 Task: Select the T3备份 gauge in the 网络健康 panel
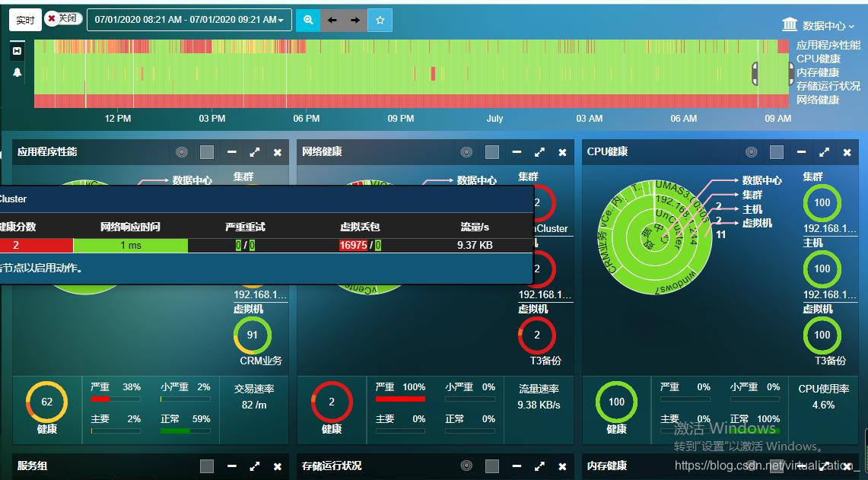pyautogui.click(x=537, y=335)
